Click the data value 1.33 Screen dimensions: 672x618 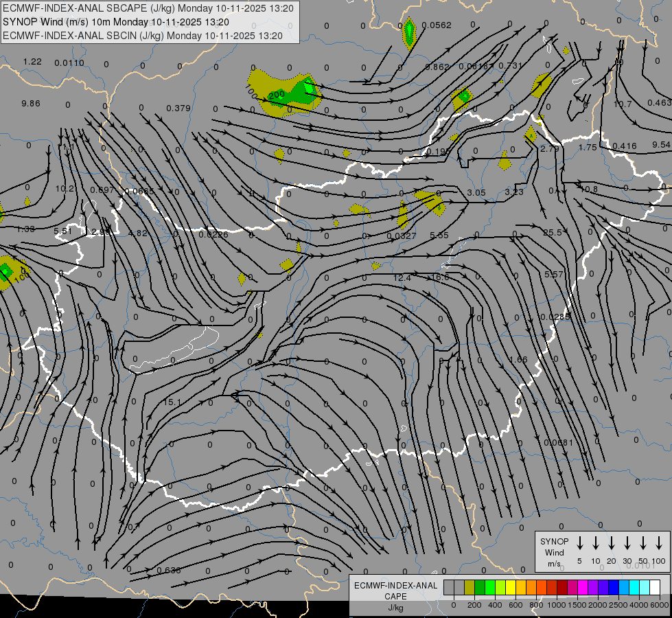click(x=25, y=229)
